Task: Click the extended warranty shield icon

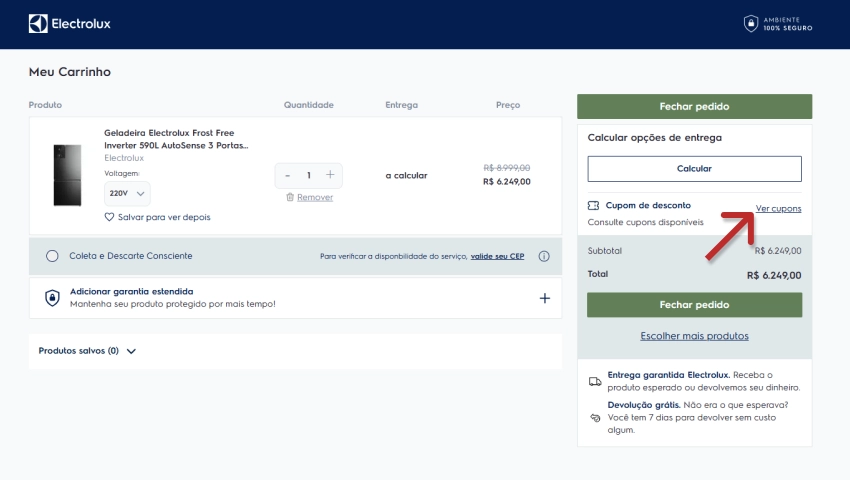Action: 52,298
